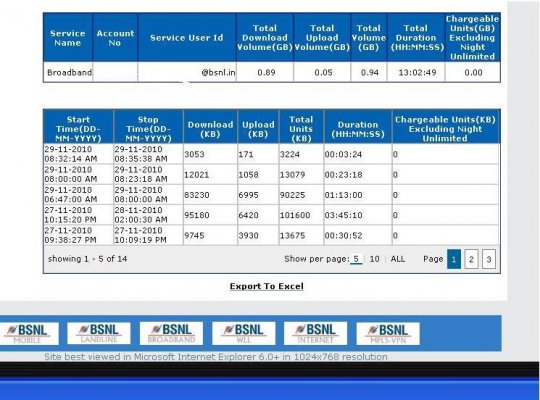The height and width of the screenshot is (400, 540).
Task: Sort by Stop Time column header
Action: pos(148,129)
